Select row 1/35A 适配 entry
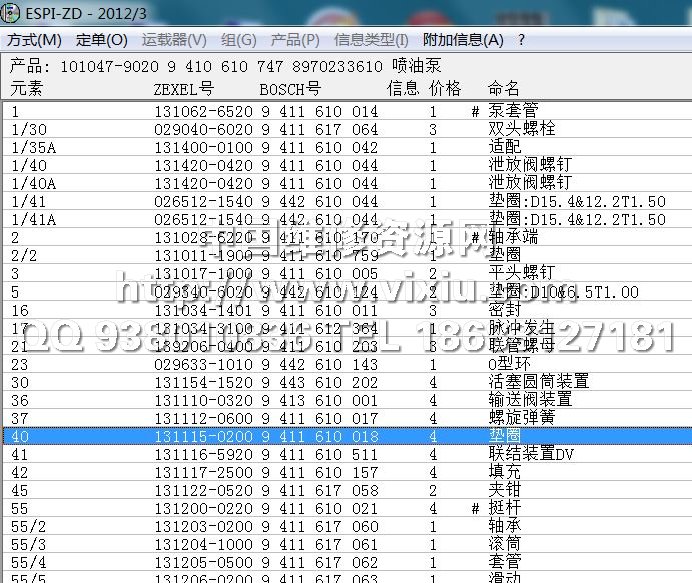692x583 pixels. 505,148
